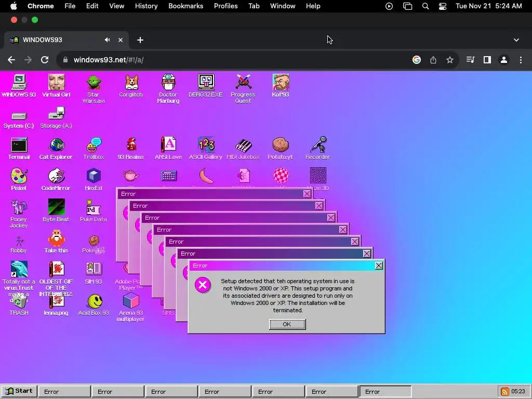Viewport: 532px width, 399px height.
Task: Open Cat Explorer icon
Action: click(x=56, y=149)
